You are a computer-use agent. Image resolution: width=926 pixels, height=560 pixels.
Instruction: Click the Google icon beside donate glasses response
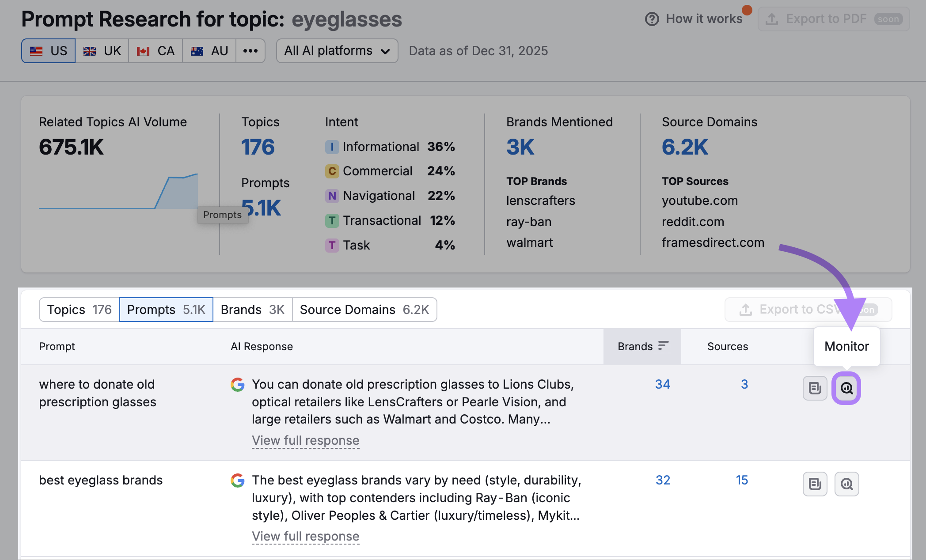pyautogui.click(x=238, y=385)
